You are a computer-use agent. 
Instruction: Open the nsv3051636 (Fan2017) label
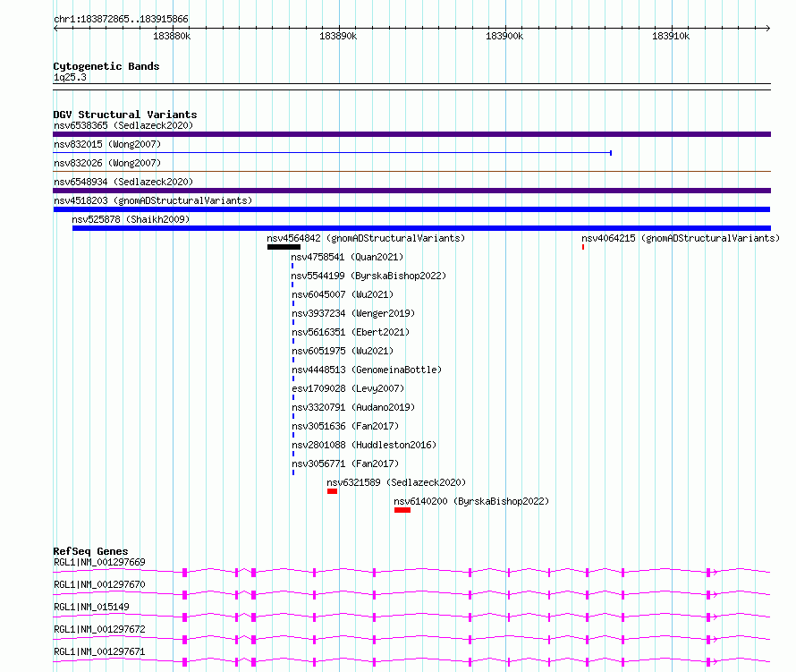pyautogui.click(x=345, y=426)
